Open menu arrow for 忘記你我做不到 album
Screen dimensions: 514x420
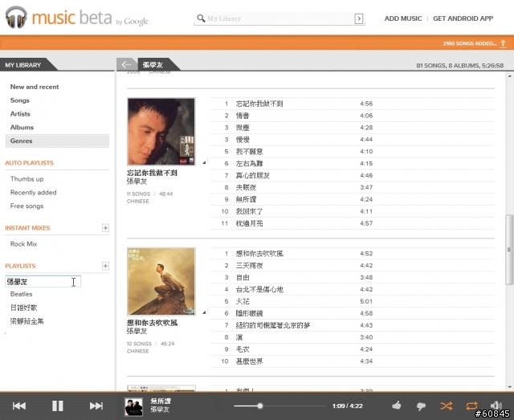point(204,162)
